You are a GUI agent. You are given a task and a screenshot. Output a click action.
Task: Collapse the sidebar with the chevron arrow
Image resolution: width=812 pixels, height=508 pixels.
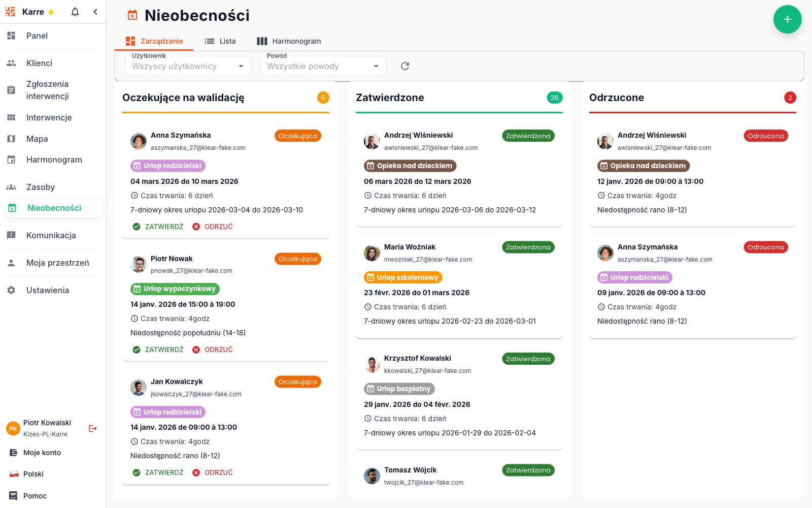(x=95, y=12)
